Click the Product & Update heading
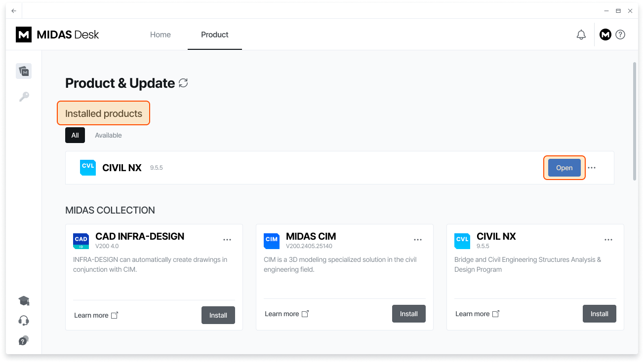 pyautogui.click(x=120, y=83)
